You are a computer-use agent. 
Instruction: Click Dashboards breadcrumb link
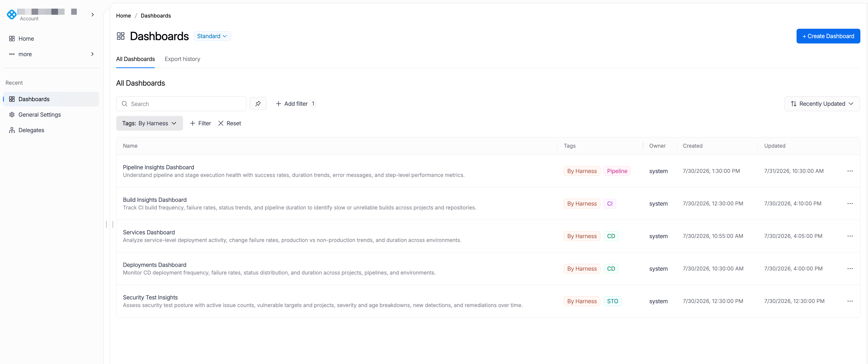156,16
